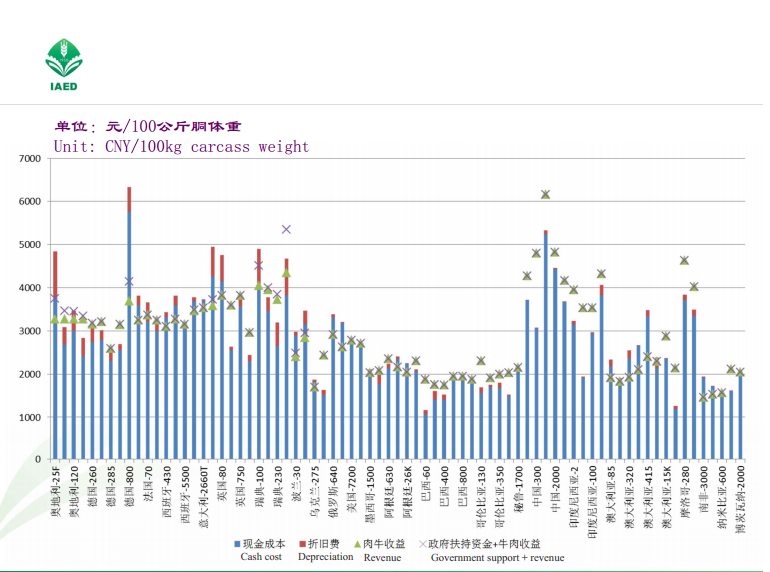Click the x-axis label 博茨瓦纳-2000
770x572 pixels.
pyautogui.click(x=740, y=493)
